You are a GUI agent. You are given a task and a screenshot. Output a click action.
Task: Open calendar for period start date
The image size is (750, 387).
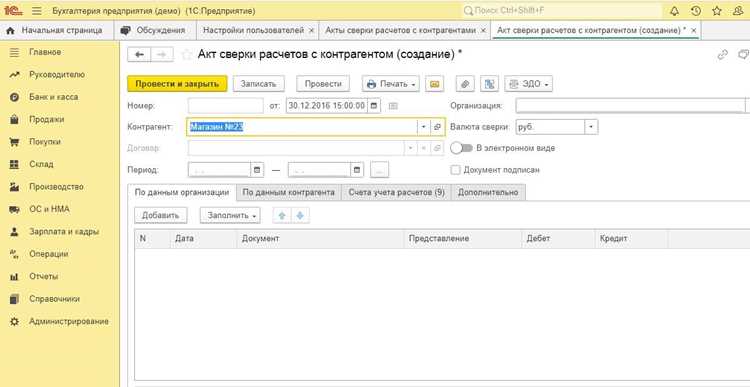coord(257,170)
